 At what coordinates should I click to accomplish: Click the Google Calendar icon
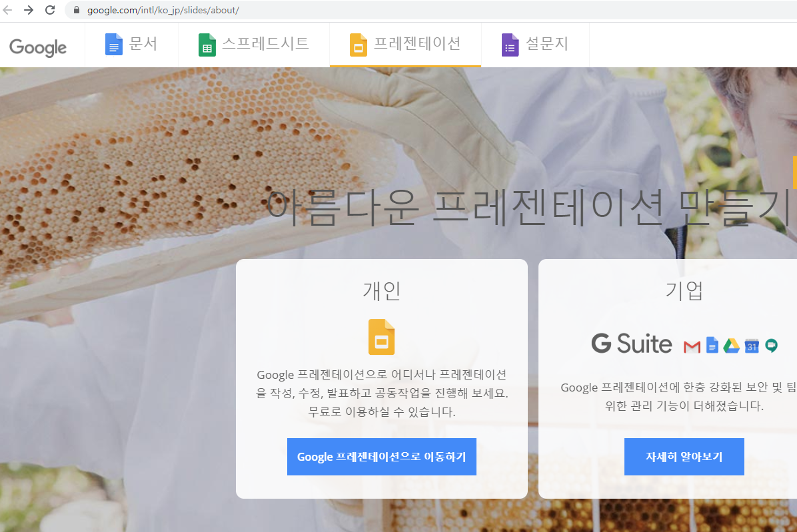pos(752,346)
